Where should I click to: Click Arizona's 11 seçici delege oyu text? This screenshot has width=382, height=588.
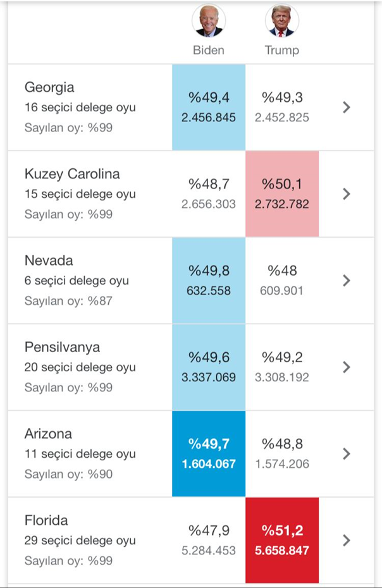tap(80, 454)
